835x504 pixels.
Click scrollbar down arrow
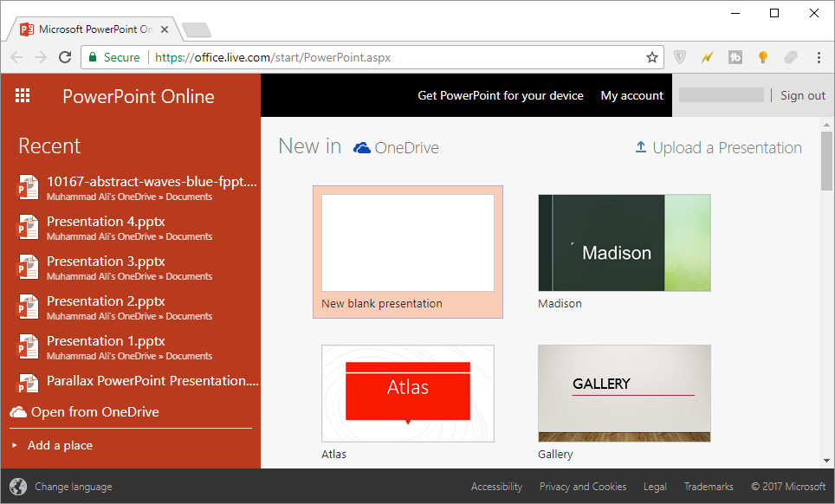click(826, 461)
